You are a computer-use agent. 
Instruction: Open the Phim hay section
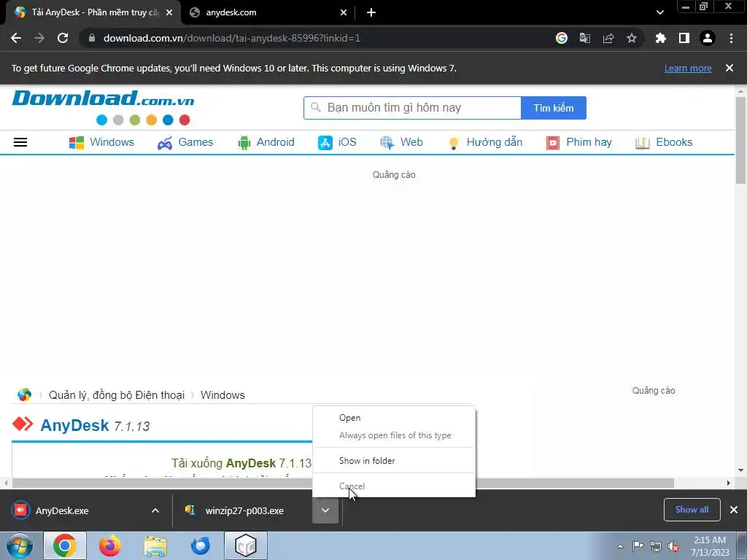(x=578, y=142)
